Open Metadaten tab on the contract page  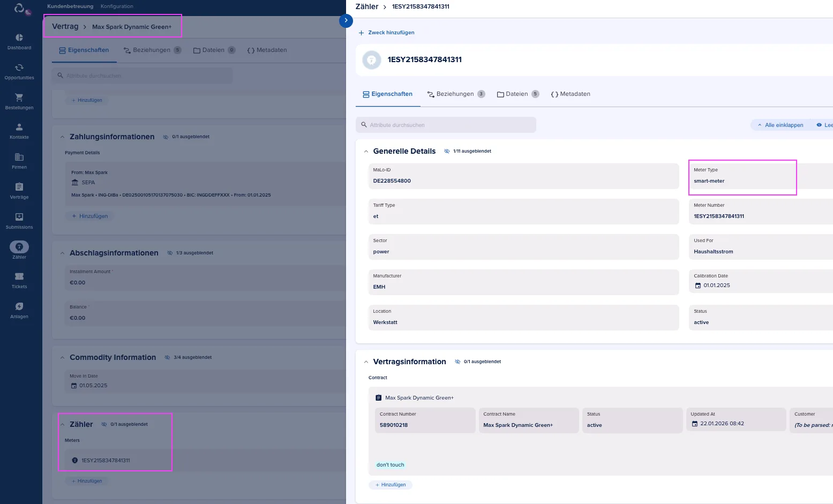(267, 50)
